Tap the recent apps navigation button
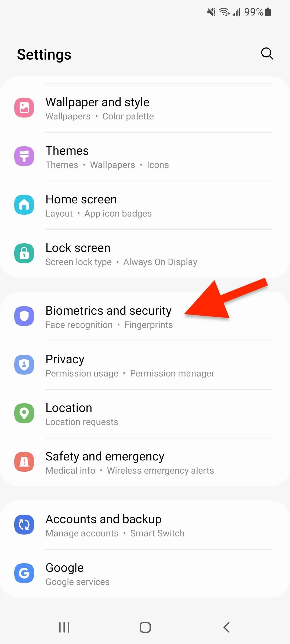290x644 pixels. pos(64,627)
